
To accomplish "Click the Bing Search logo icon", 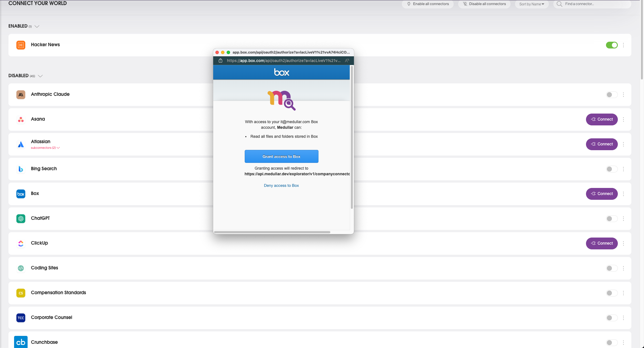I will (21, 169).
